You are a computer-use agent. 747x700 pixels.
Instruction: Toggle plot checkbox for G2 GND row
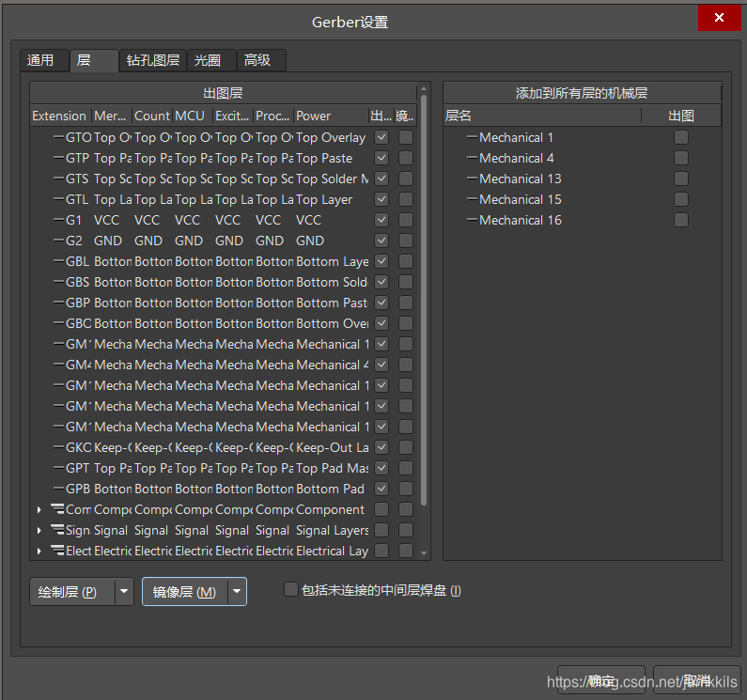coord(381,241)
